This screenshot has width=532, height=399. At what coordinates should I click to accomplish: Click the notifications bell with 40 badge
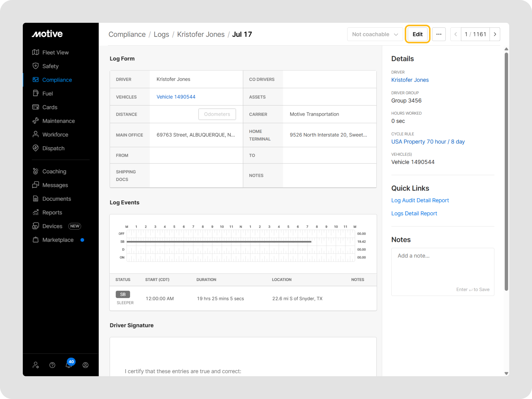[69, 365]
